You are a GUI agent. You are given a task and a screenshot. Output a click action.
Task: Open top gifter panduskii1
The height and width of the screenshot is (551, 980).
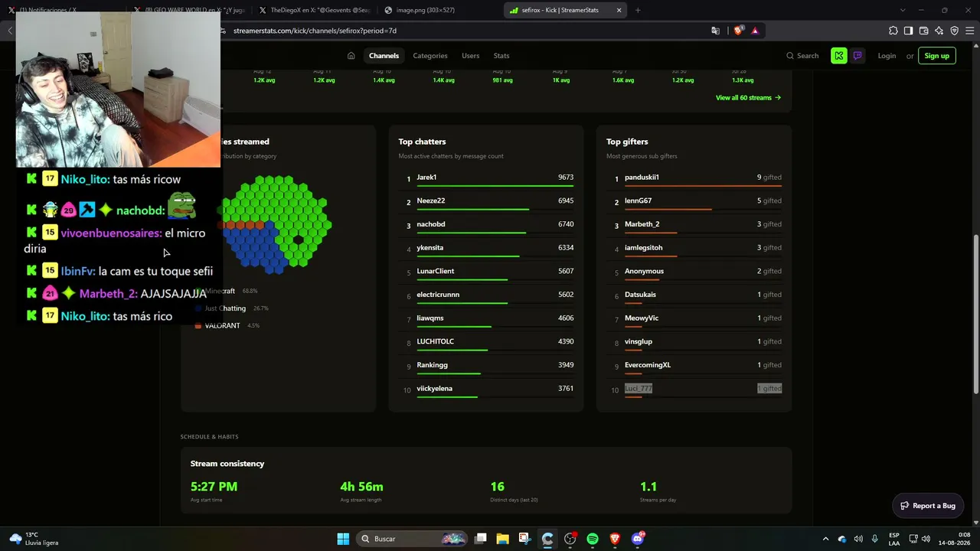[x=642, y=178]
